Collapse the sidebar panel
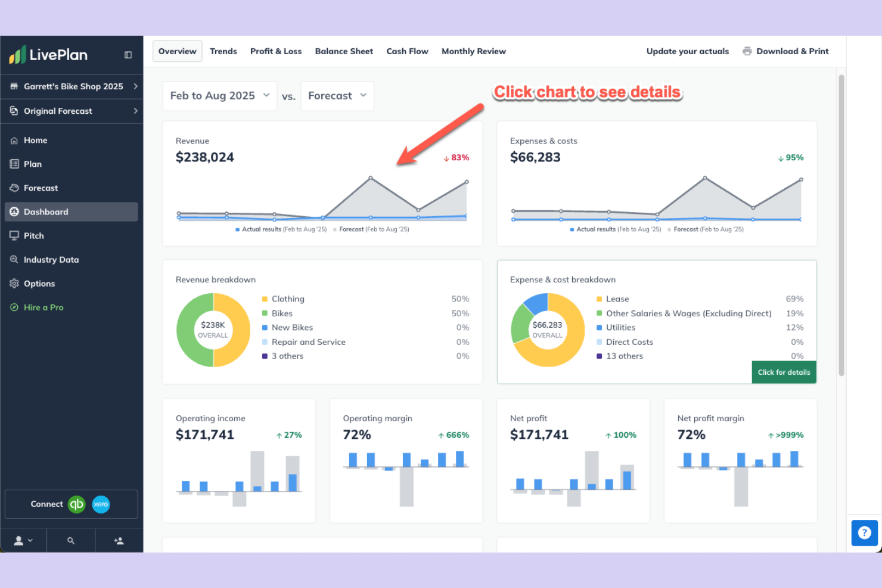This screenshot has height=588, width=882. tap(128, 54)
